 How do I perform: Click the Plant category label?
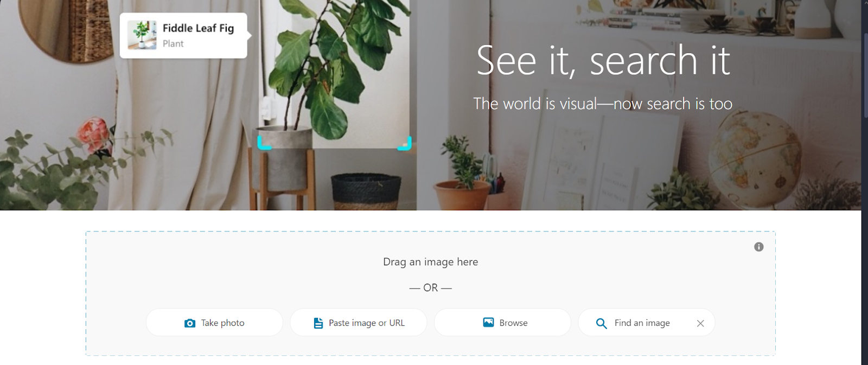173,43
